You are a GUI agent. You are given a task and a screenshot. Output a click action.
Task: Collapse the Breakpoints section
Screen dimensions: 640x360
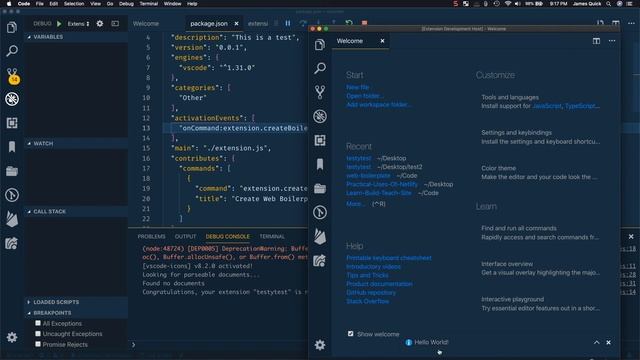coord(76,313)
